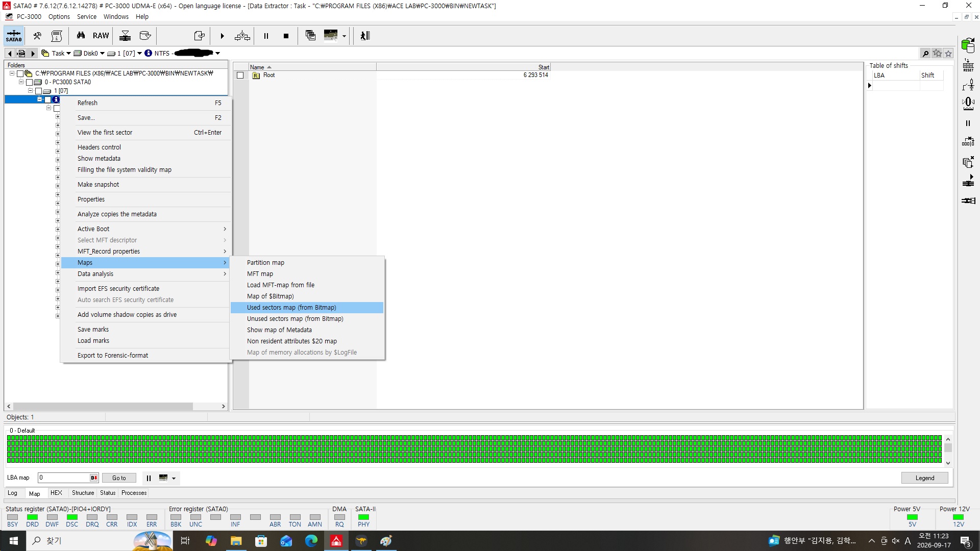980x551 pixels.
Task: Open the 1 [07] partition dropdown
Action: [x=139, y=53]
